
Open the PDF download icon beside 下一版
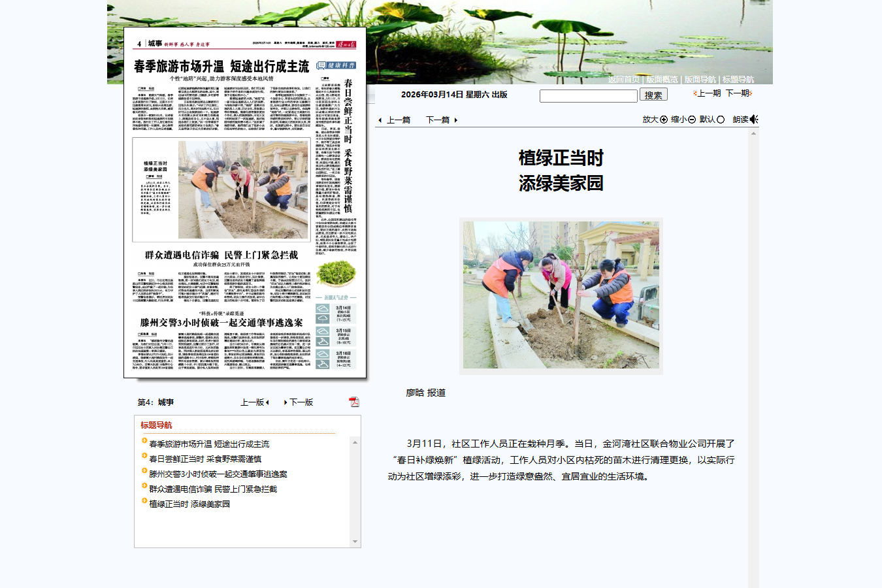pos(354,402)
